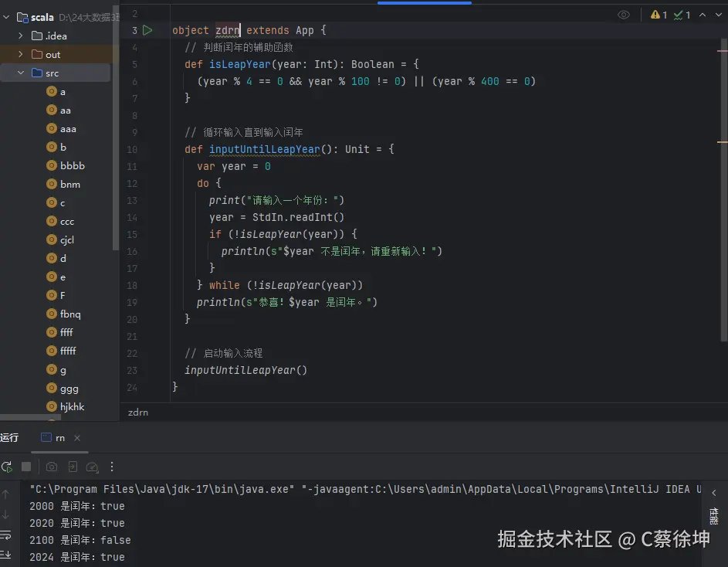Collapse the src folder
The image size is (728, 567).
22,73
